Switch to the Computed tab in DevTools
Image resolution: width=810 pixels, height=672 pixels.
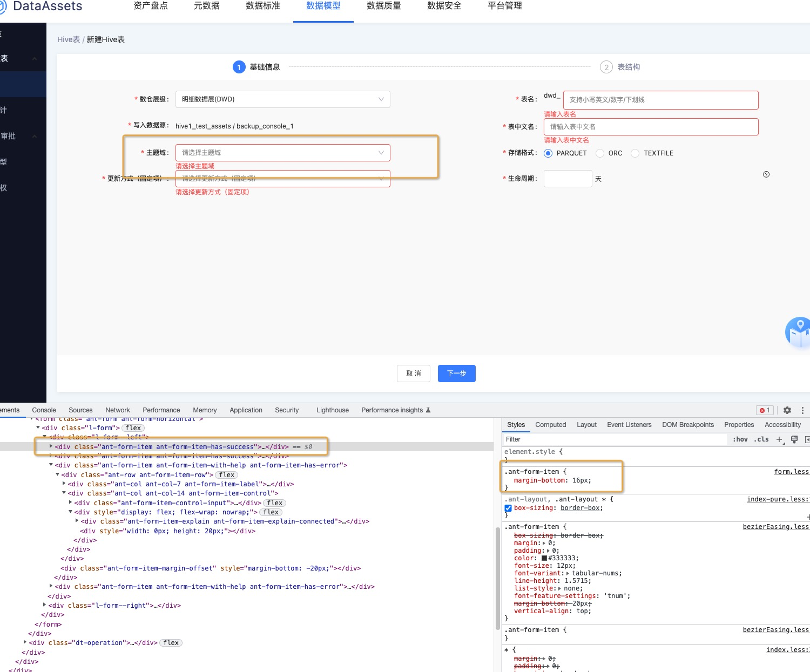point(550,424)
